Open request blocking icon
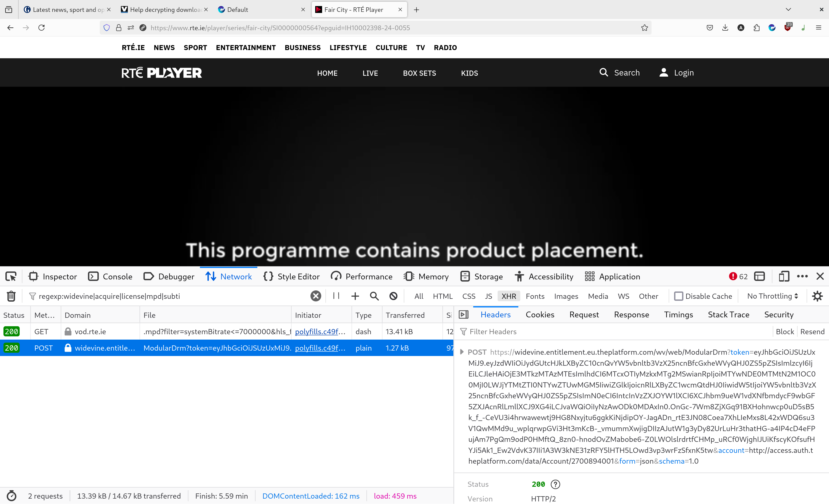 point(393,296)
